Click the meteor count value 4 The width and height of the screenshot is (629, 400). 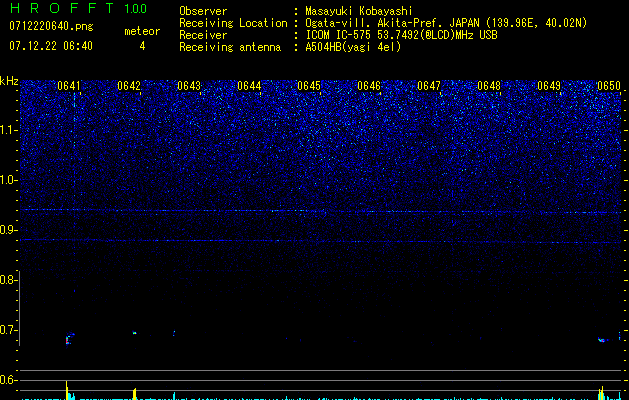pyautogui.click(x=142, y=46)
